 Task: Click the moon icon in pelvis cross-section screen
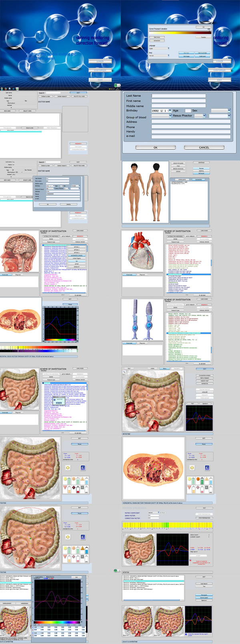tap(207, 467)
